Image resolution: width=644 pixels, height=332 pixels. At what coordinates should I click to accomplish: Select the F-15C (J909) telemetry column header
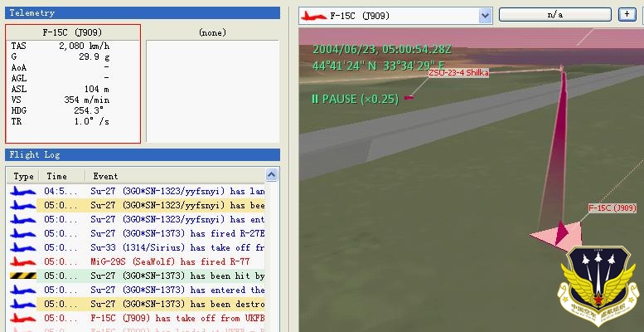coord(73,32)
